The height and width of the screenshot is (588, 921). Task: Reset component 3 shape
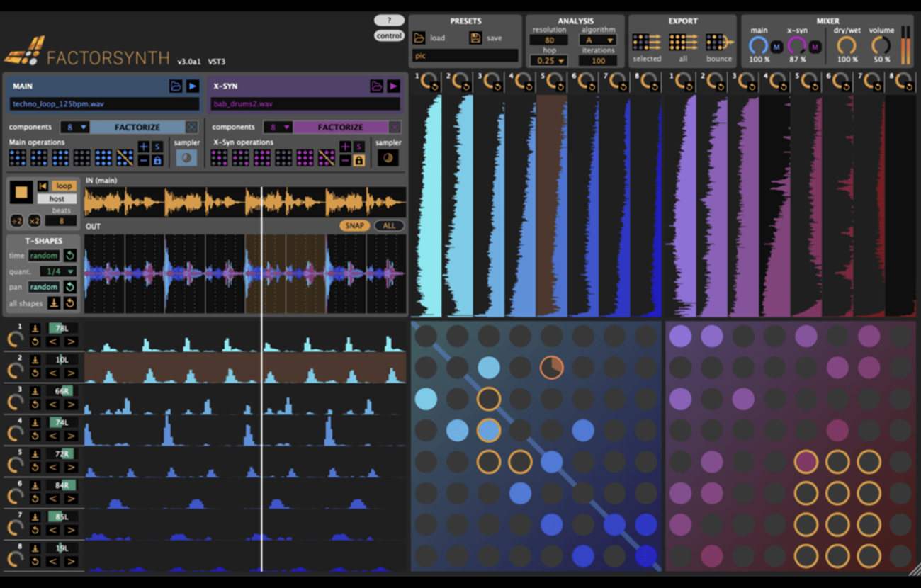click(35, 405)
